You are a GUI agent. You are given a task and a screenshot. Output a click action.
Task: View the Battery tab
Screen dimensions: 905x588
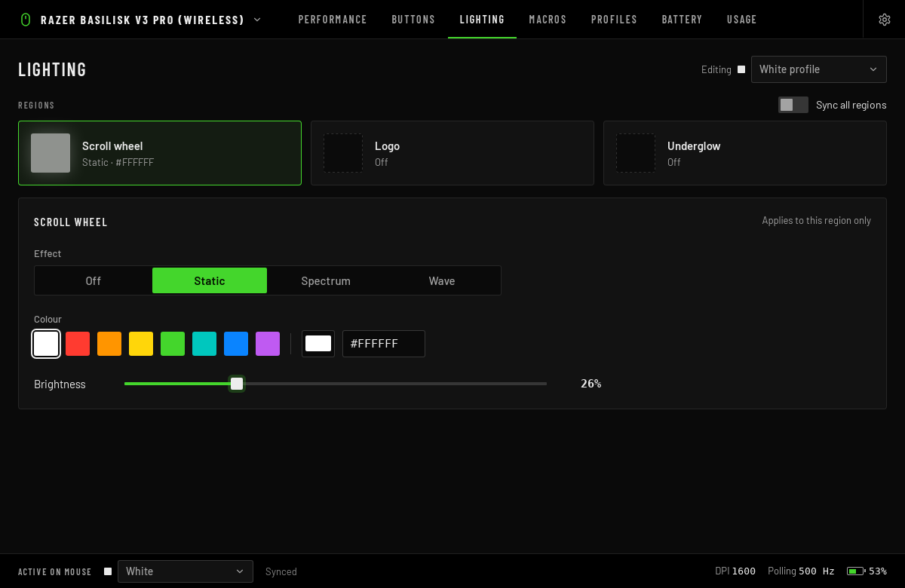(x=682, y=20)
